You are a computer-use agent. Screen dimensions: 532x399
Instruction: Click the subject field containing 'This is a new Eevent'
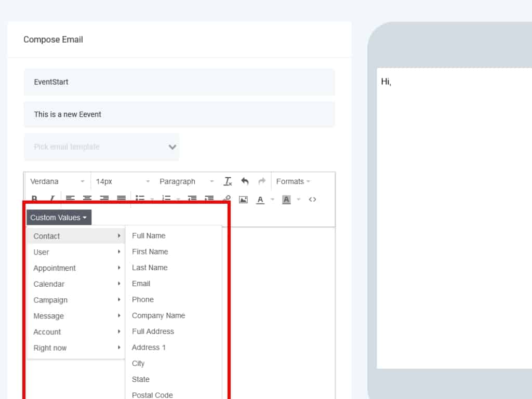click(179, 114)
